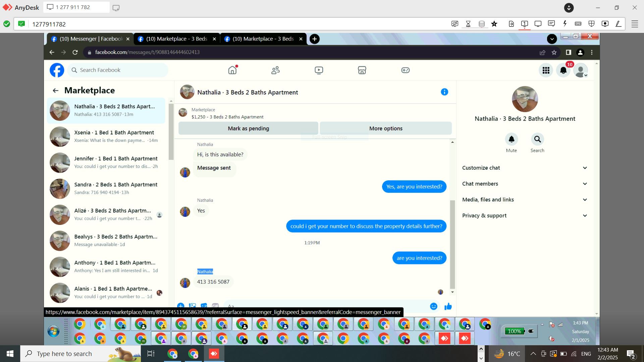The width and height of the screenshot is (644, 362).
Task: Click the More options button
Action: click(x=386, y=128)
